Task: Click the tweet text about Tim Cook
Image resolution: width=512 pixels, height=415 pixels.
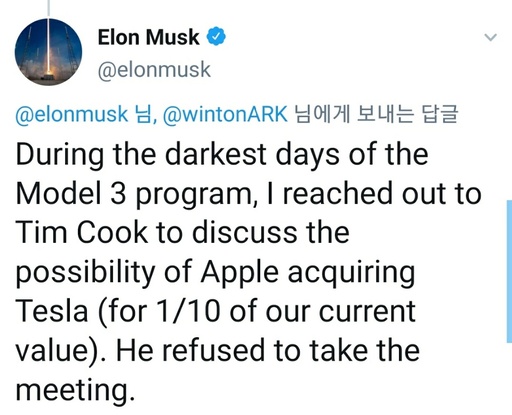Action: click(x=249, y=272)
